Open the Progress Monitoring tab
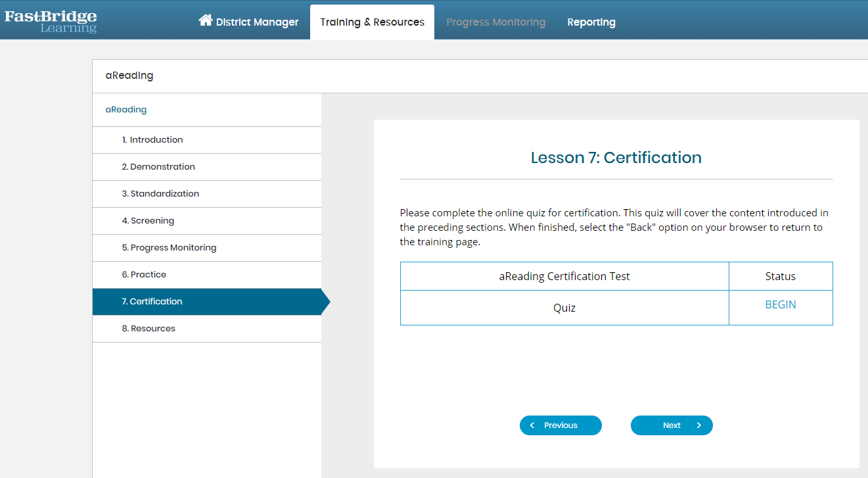The image size is (868, 478). [496, 22]
